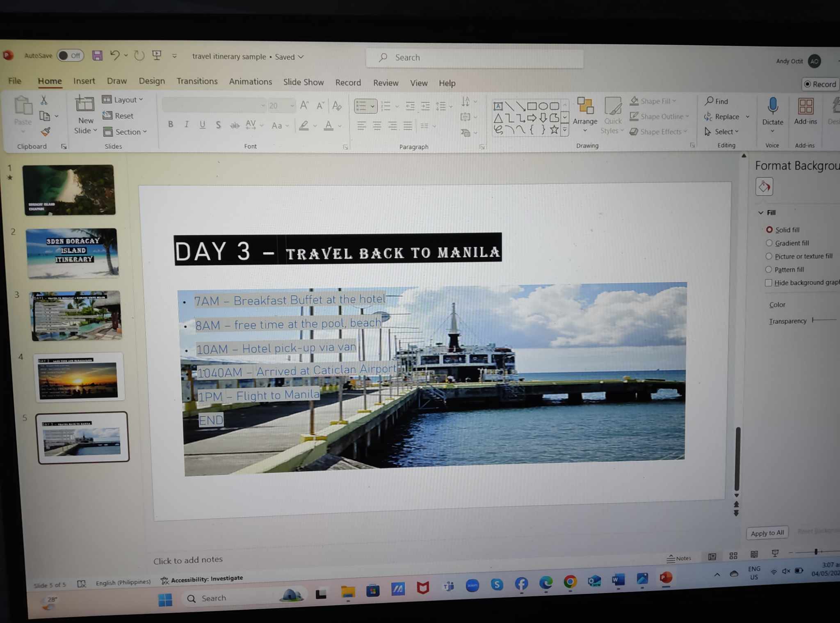The width and height of the screenshot is (840, 623).
Task: Open the Transitions ribbon tab
Action: (x=197, y=81)
